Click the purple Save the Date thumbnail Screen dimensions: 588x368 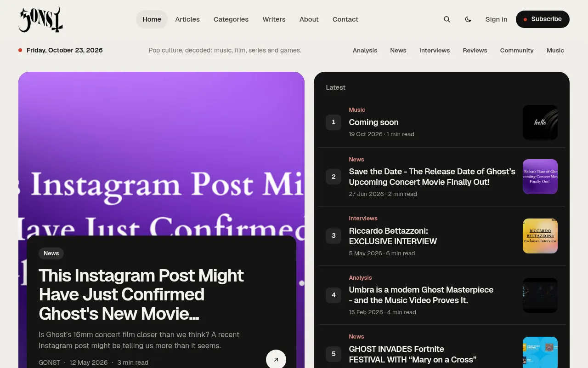pos(540,177)
